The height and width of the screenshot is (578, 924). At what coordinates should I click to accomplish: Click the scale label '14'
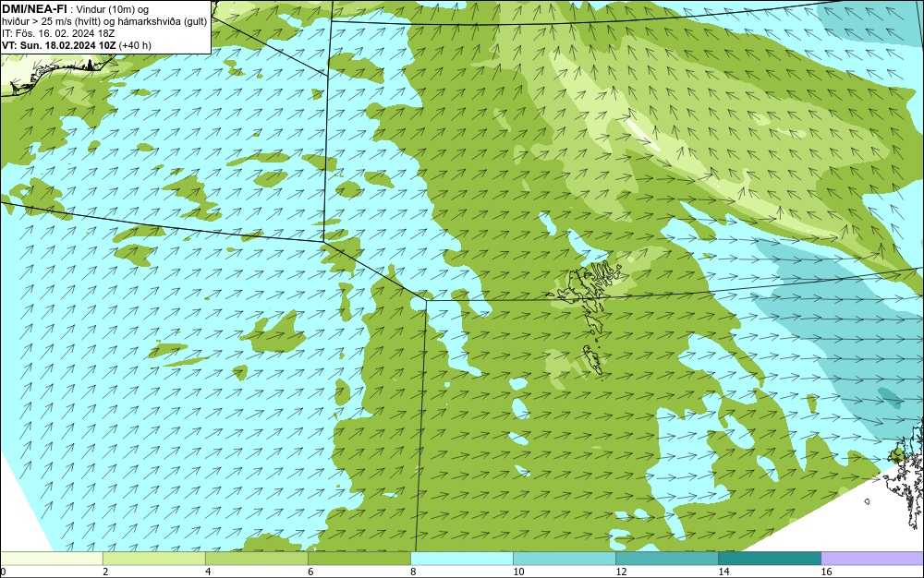coord(723,572)
